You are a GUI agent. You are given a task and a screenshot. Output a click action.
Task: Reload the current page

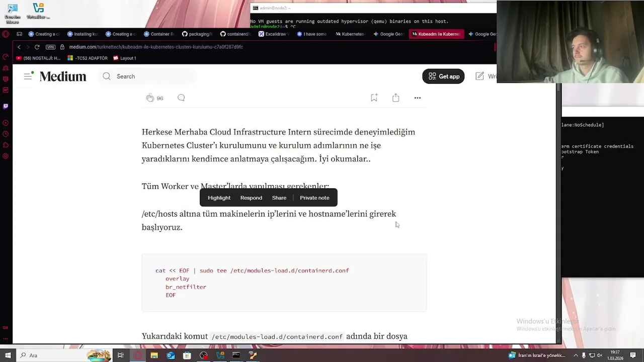[37, 47]
